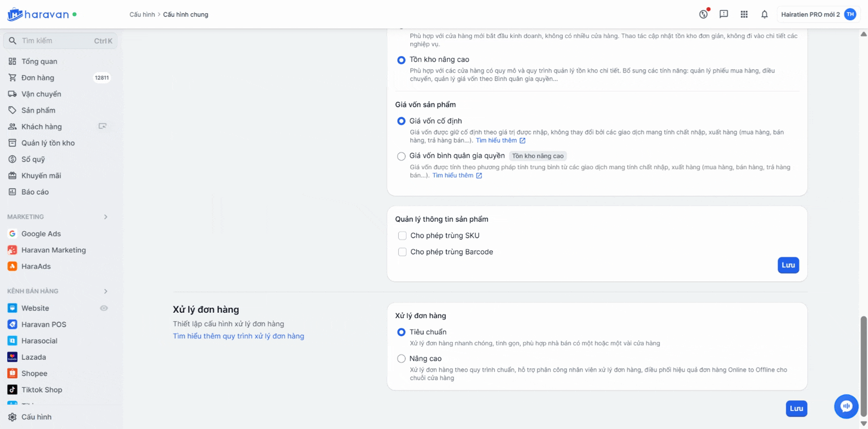Click Lưu button in product info card
This screenshot has height=429, width=868.
(788, 265)
